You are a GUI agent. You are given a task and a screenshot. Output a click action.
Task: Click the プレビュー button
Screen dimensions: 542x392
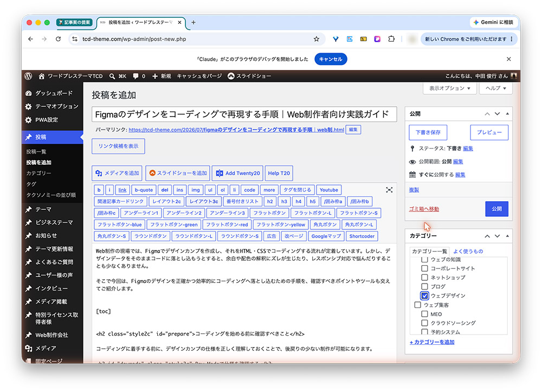tap(489, 132)
